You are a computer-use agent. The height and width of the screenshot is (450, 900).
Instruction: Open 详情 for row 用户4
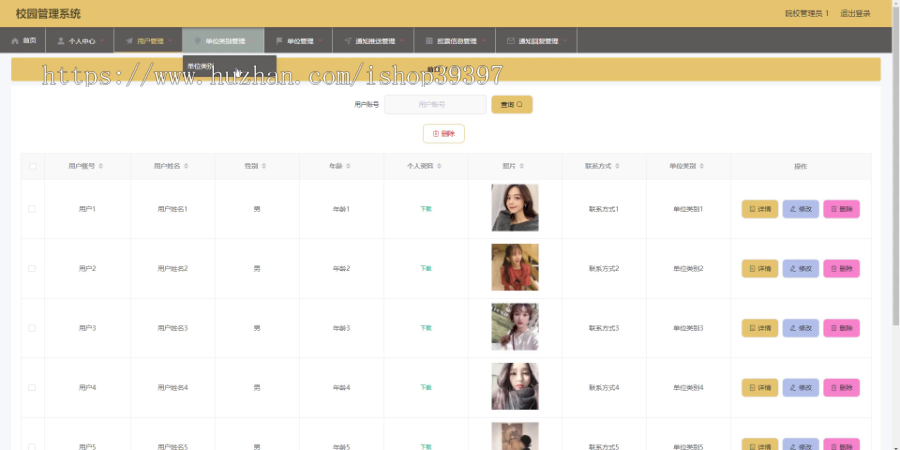(760, 388)
